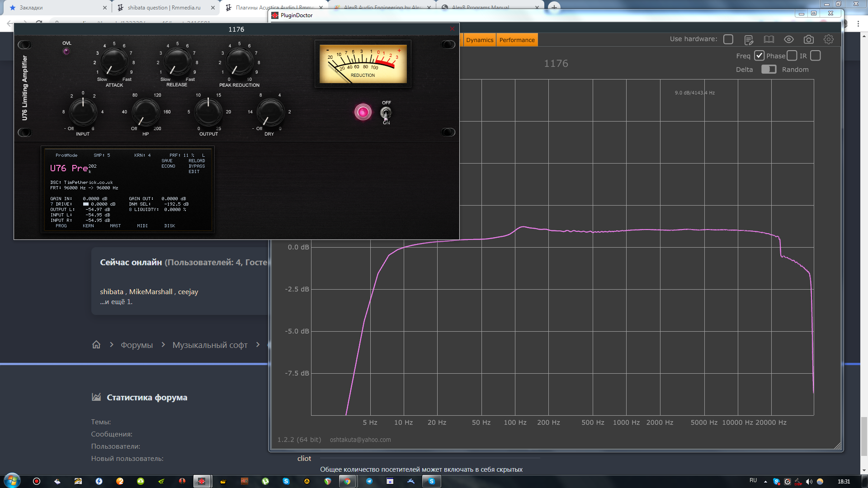Click the RELEASE knob
The image size is (868, 488).
pyautogui.click(x=177, y=62)
